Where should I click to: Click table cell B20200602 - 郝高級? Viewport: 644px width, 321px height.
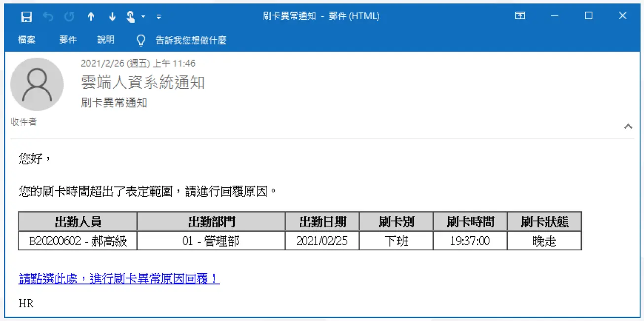tap(78, 241)
